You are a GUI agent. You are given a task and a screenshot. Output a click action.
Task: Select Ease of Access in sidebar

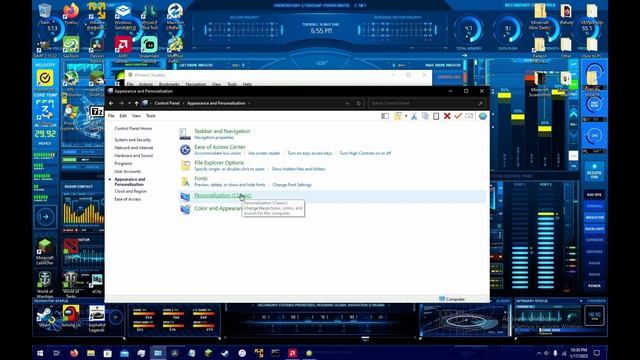tap(127, 199)
